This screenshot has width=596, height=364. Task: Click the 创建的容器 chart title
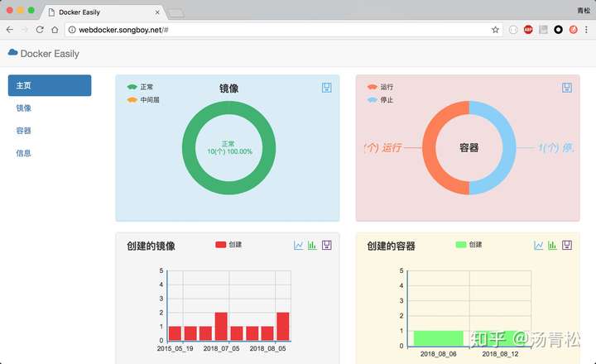(391, 246)
